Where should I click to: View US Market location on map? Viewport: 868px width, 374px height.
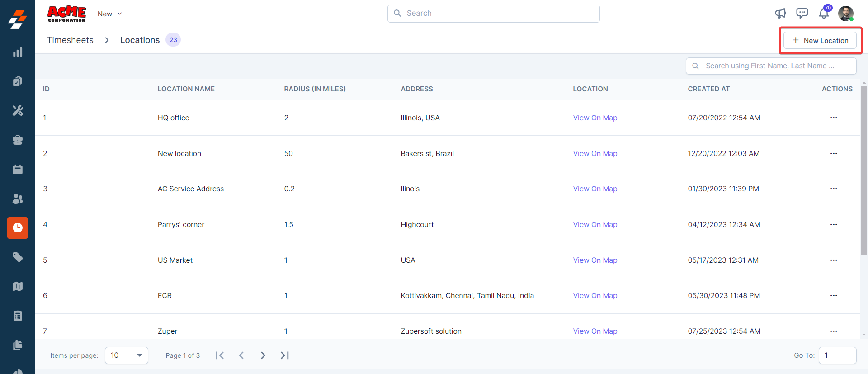point(595,260)
